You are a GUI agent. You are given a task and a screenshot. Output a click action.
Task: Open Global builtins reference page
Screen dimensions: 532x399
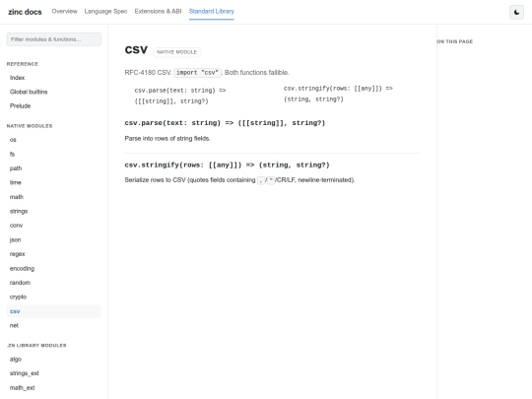[54, 92]
